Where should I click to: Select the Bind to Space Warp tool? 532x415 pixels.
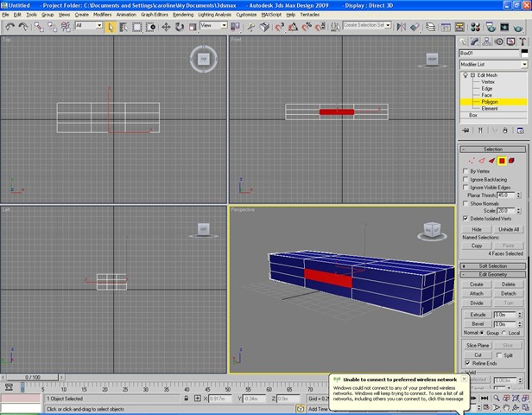[66, 27]
